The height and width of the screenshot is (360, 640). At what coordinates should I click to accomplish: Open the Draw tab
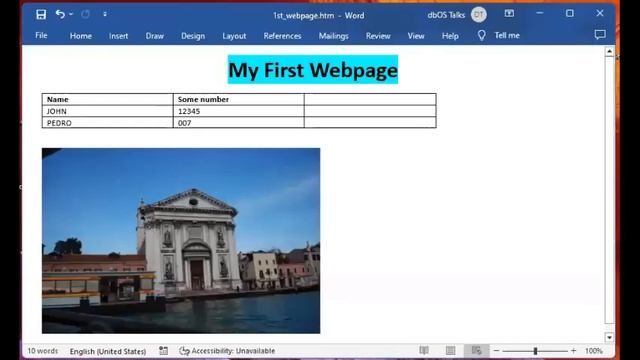[x=154, y=36]
